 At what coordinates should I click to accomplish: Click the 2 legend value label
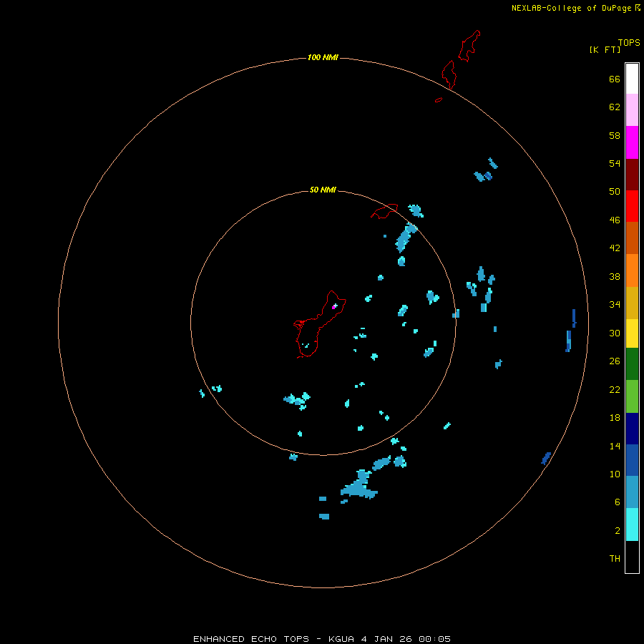coord(618,531)
